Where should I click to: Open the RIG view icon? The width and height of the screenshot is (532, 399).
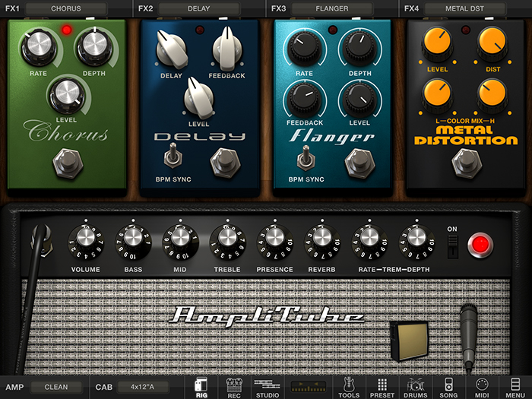(x=201, y=387)
